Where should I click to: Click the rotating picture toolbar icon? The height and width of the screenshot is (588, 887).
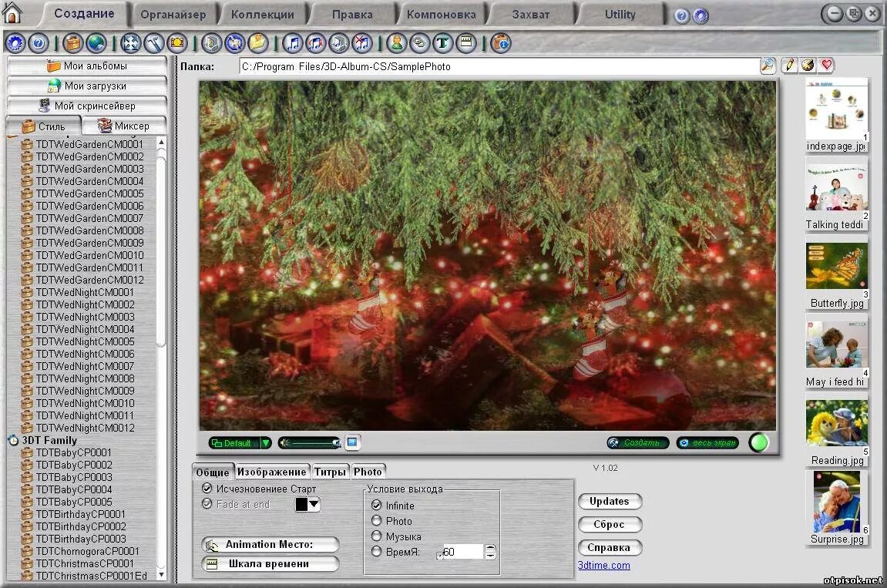[x=235, y=43]
